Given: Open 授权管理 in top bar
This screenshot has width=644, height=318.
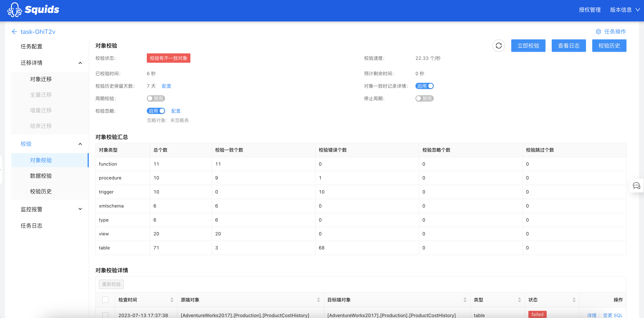Looking at the screenshot, I should pyautogui.click(x=589, y=10).
